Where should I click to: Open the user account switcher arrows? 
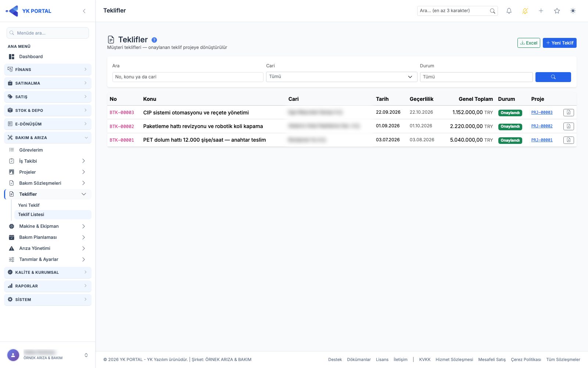[86, 355]
